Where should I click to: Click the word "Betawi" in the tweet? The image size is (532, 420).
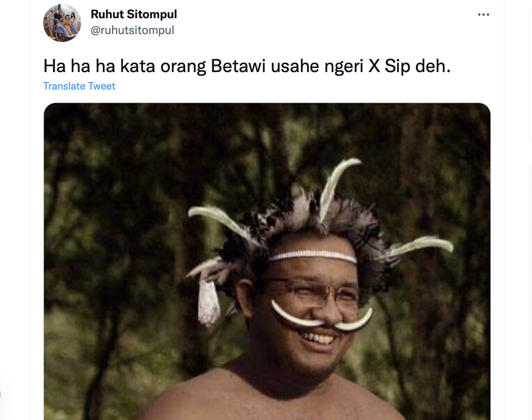238,66
